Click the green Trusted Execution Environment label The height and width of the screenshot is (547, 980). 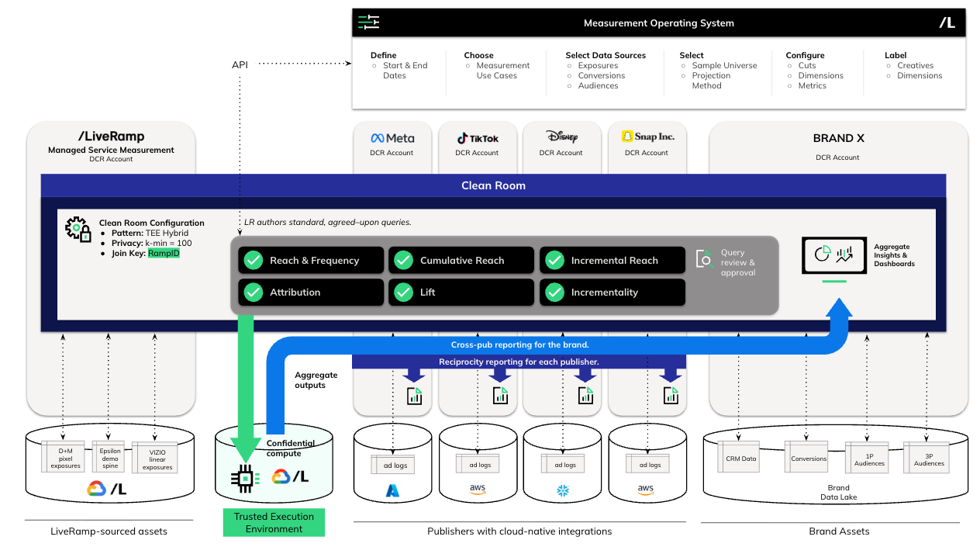click(274, 522)
